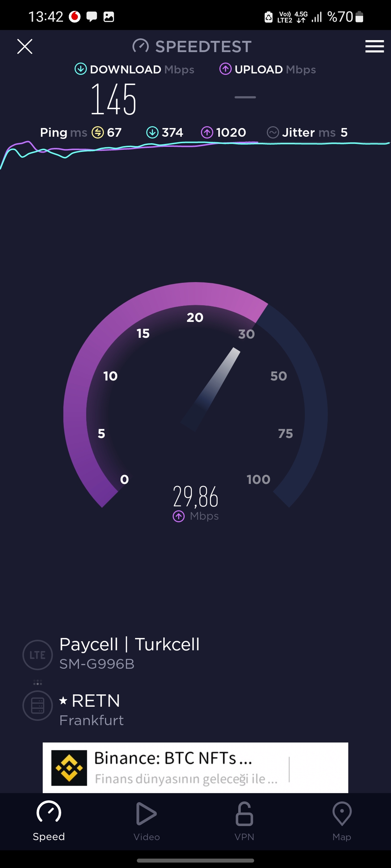This screenshot has width=391, height=868.
Task: Open the Binance BTC NFTs ad
Action: point(195,767)
